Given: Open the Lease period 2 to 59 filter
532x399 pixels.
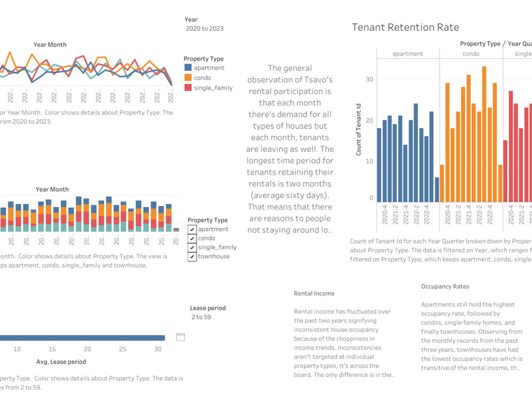Looking at the screenshot, I should point(201,317).
